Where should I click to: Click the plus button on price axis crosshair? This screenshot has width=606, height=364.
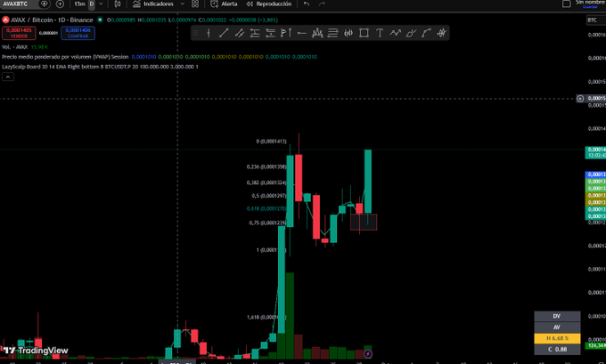580,99
